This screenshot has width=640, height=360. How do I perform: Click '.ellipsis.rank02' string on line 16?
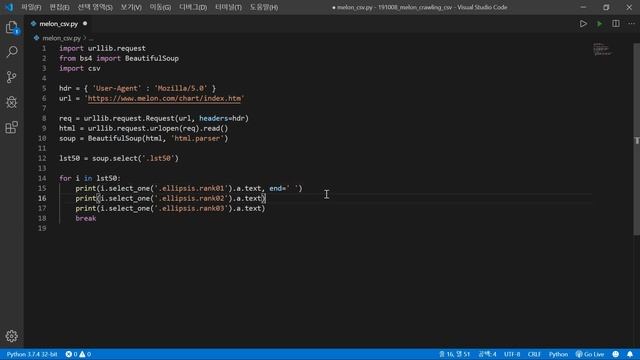(x=191, y=198)
